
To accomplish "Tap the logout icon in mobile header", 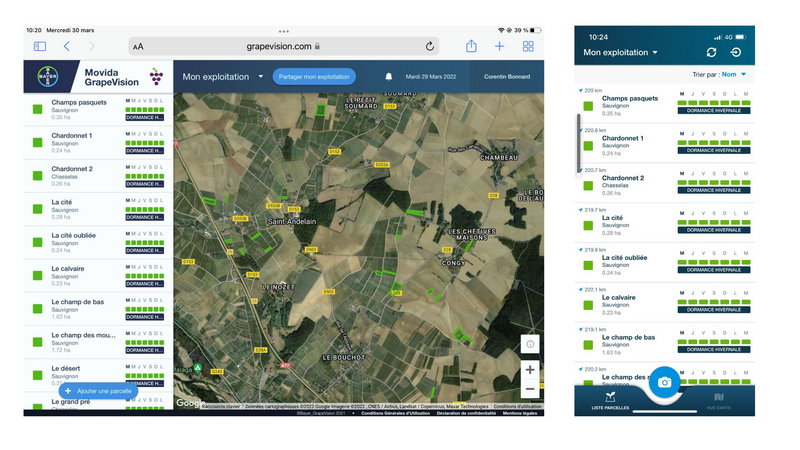I will tap(736, 52).
